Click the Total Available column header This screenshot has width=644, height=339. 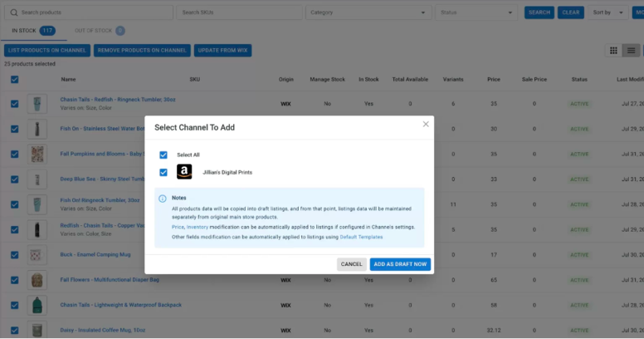(x=410, y=80)
